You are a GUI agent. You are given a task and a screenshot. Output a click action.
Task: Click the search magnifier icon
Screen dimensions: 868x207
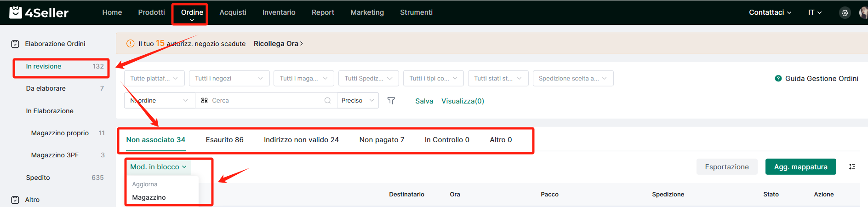[x=327, y=101]
